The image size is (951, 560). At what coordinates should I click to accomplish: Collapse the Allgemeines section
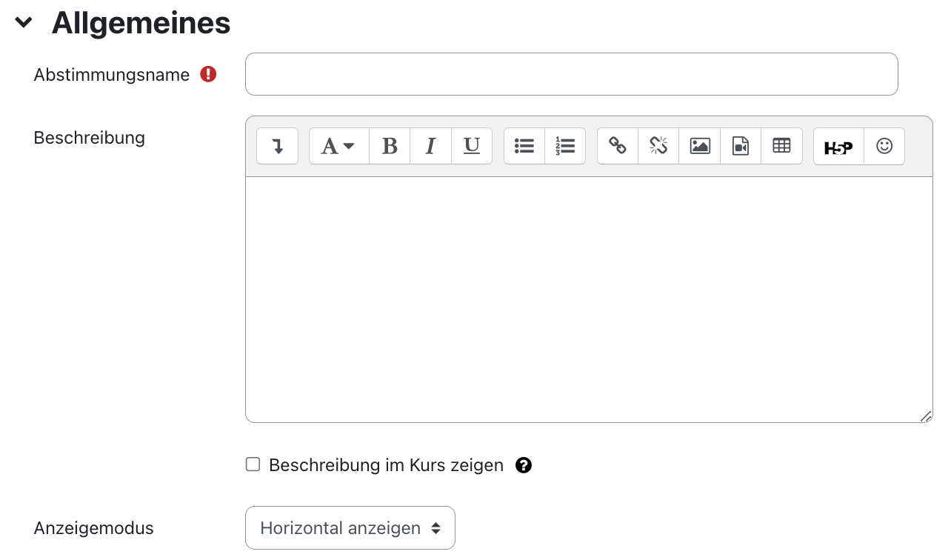23,22
